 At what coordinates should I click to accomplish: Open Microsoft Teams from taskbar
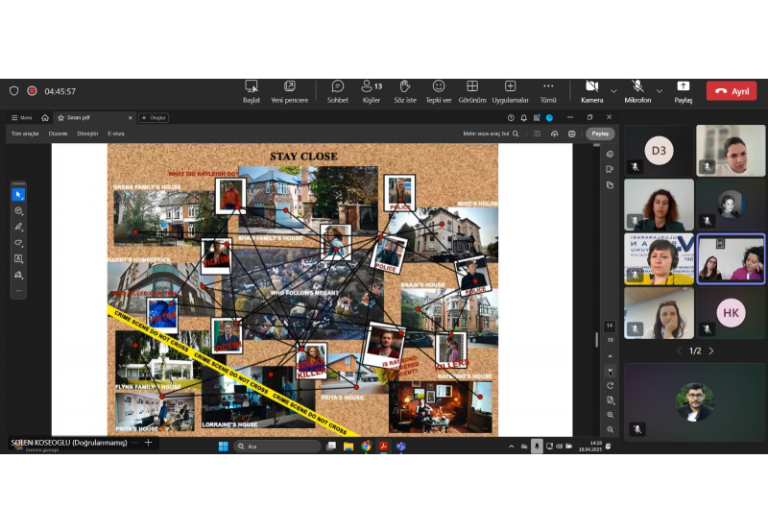(401, 446)
